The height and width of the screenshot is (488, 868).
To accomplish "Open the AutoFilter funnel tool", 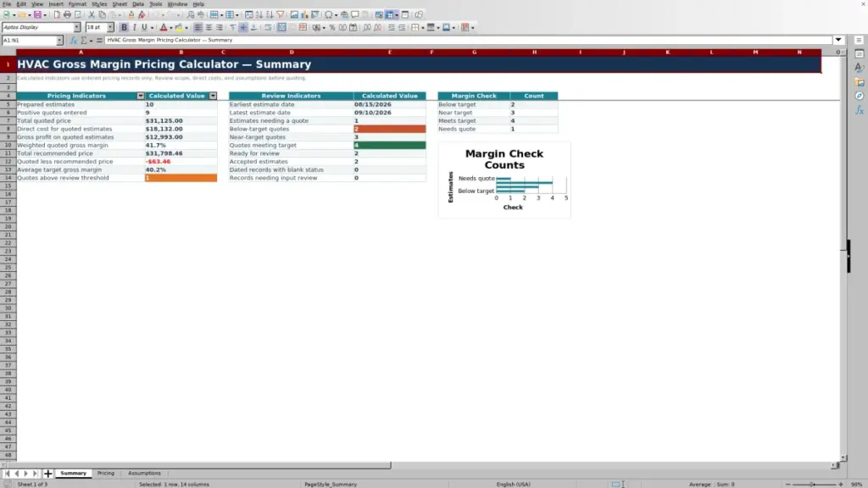I will tap(281, 15).
